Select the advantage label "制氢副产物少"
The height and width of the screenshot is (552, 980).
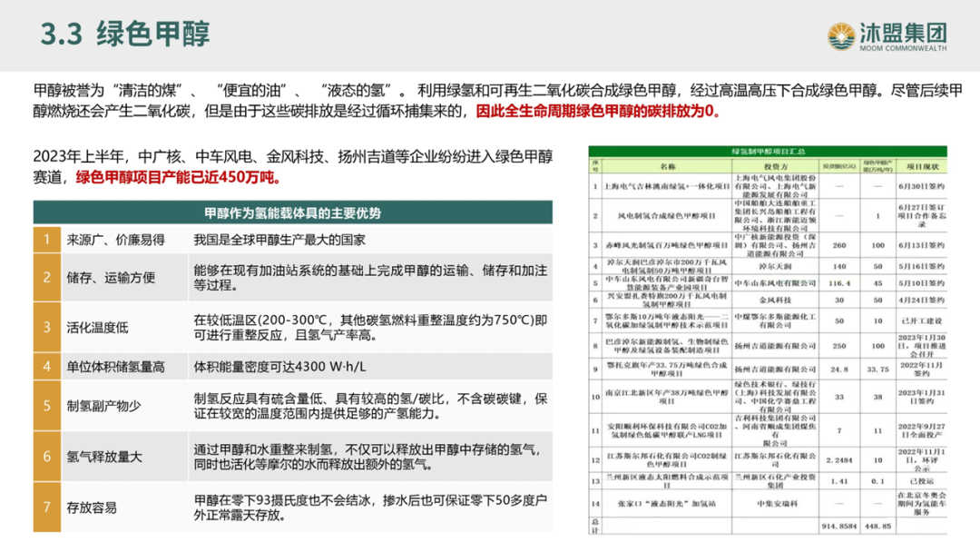pos(103,407)
